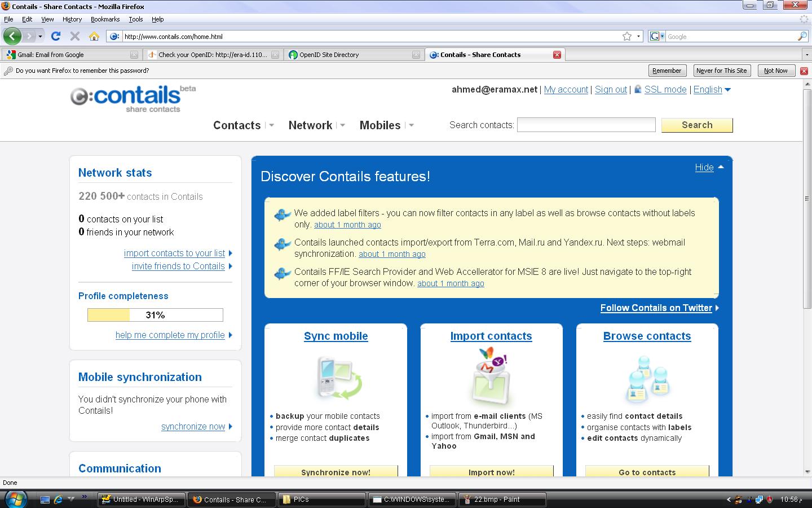
Task: Click the browser Back arrow button
Action: [12, 36]
